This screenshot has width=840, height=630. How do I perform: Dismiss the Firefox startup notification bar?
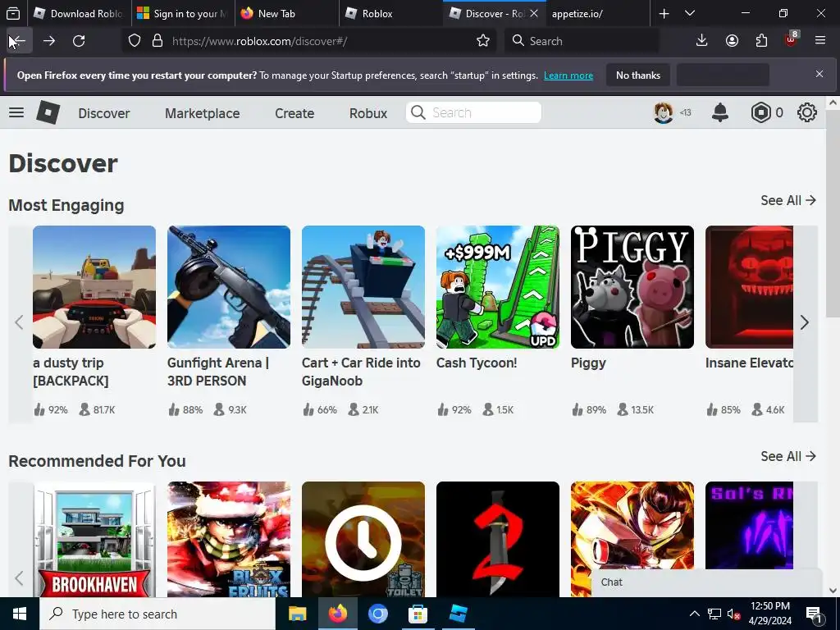pos(819,74)
